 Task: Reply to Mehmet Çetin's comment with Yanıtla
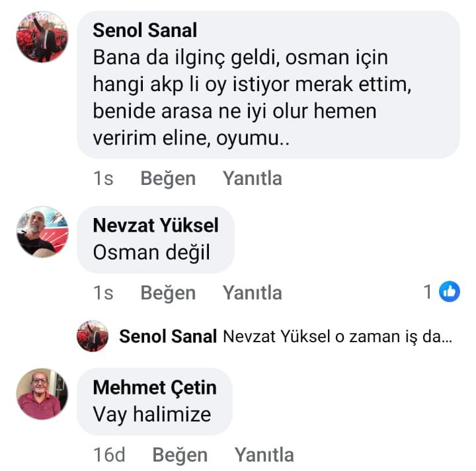264,454
